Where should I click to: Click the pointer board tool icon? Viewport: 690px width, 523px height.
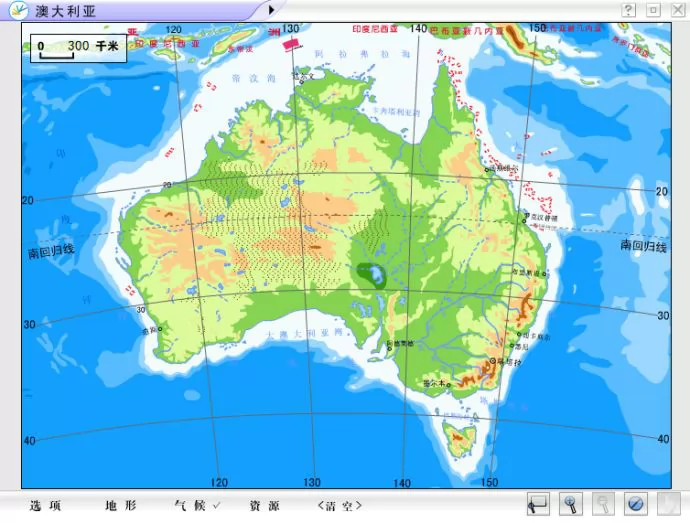click(538, 504)
